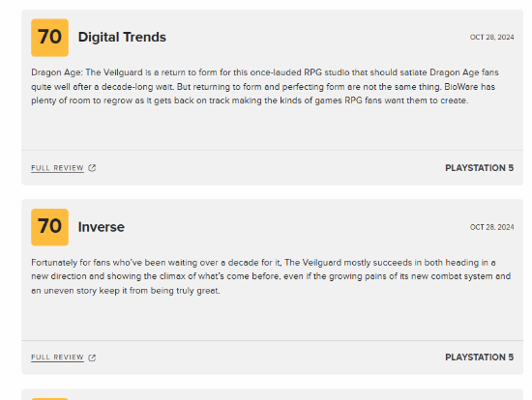Open the Digital Trends full review link
The image size is (532, 400).
57,168
